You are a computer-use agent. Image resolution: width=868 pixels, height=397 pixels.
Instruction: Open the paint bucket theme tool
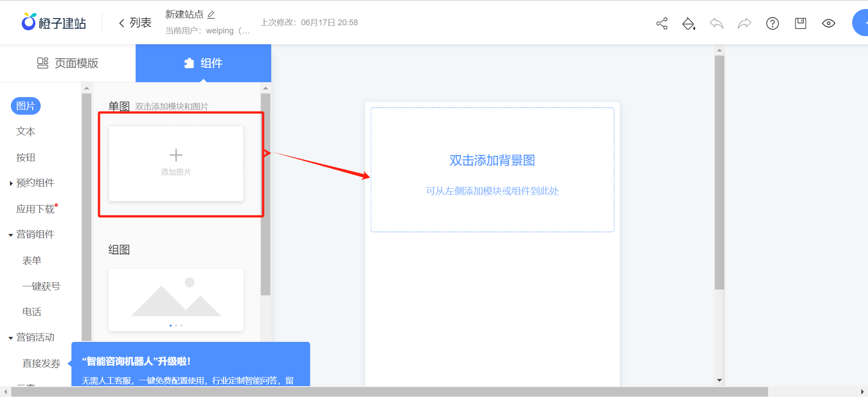[x=689, y=23]
